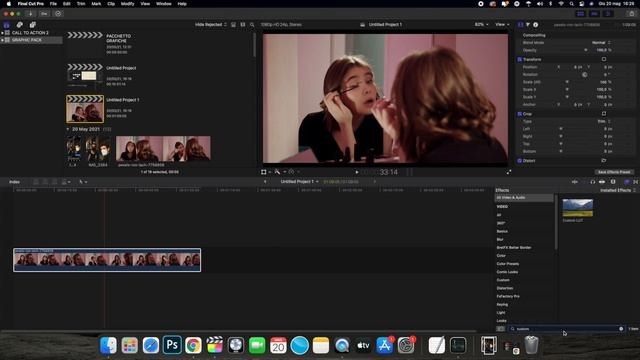The width and height of the screenshot is (640, 360).
Task: Toggle the inspector panel layout button
Action: pos(608,14)
